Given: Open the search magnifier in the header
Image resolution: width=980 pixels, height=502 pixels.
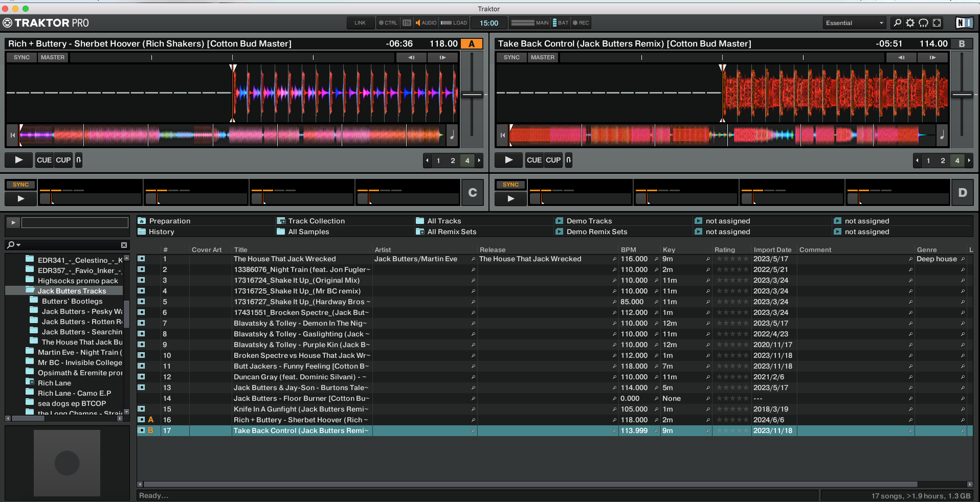Looking at the screenshot, I should point(897,22).
